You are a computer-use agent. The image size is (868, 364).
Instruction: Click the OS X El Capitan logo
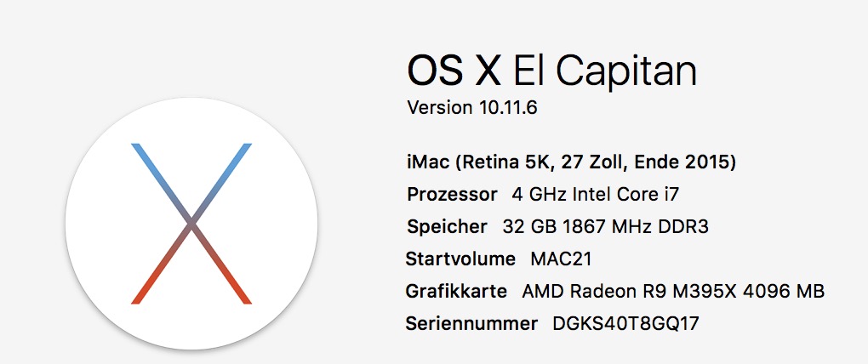point(191,224)
